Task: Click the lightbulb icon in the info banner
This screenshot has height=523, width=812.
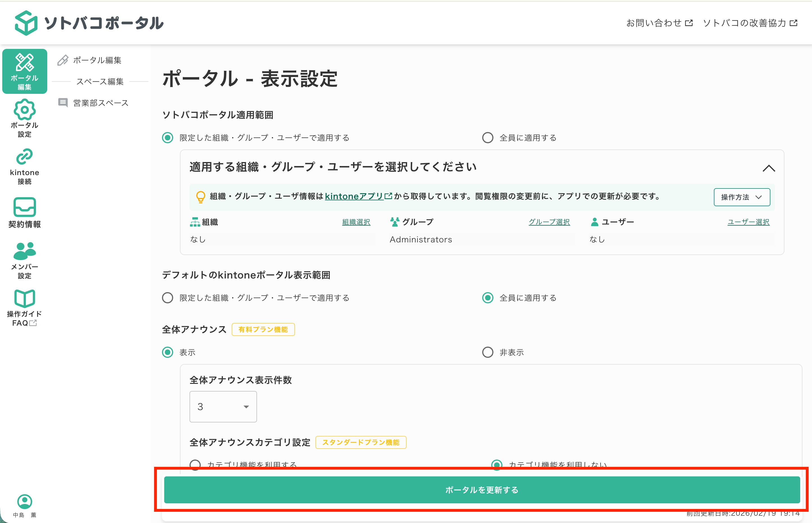Action: [x=201, y=196]
